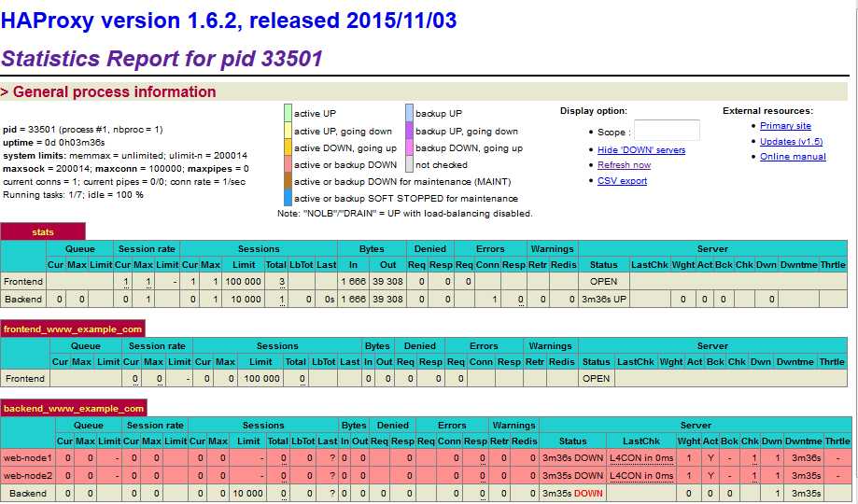Image resolution: width=858 pixels, height=504 pixels.
Task: Click the CSV export link
Action: pos(622,180)
